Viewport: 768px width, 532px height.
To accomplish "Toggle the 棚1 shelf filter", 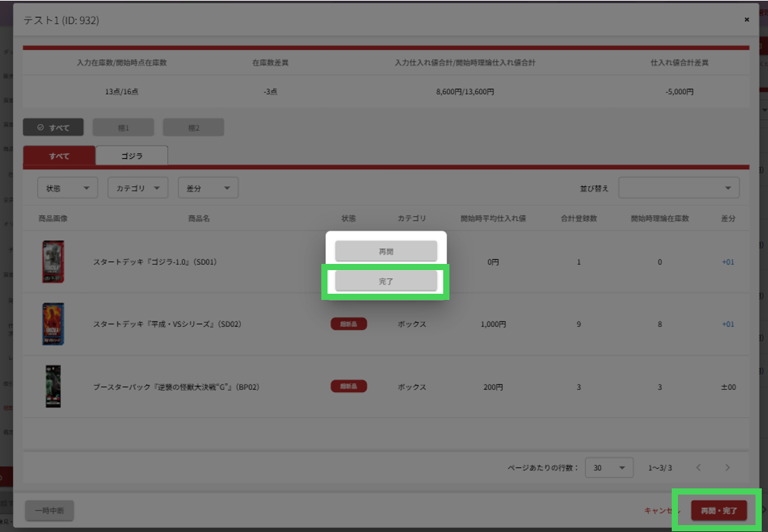I will (x=123, y=127).
